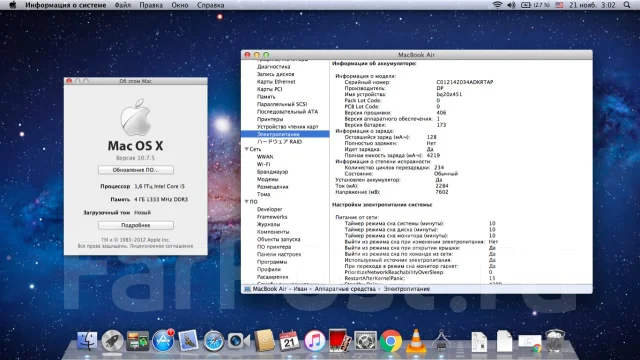The image size is (640, 360).
Task: Click Wi-Fi status icon in menu bar
Action: tap(497, 5)
